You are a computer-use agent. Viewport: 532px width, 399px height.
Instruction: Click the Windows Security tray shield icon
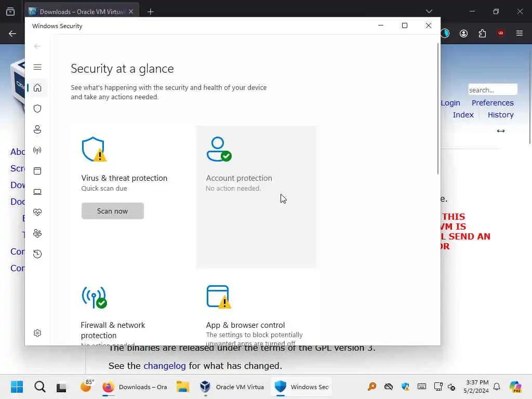pyautogui.click(x=405, y=387)
